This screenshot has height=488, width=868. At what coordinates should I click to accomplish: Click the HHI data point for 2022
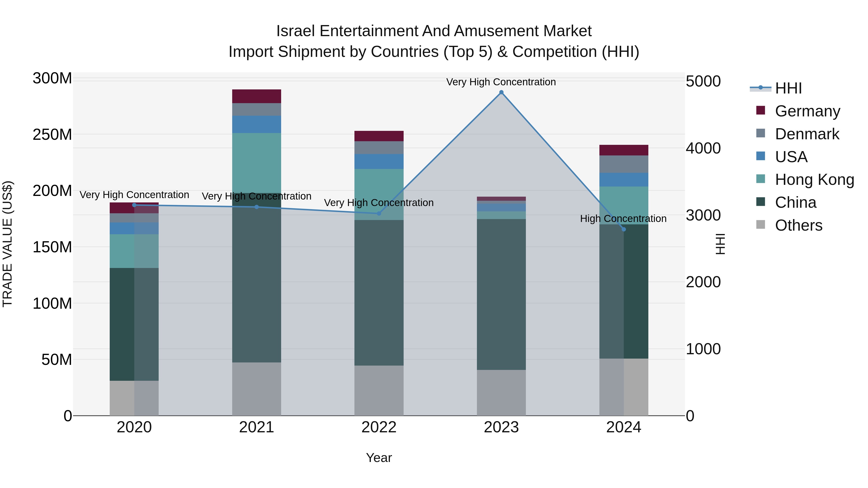pyautogui.click(x=379, y=213)
